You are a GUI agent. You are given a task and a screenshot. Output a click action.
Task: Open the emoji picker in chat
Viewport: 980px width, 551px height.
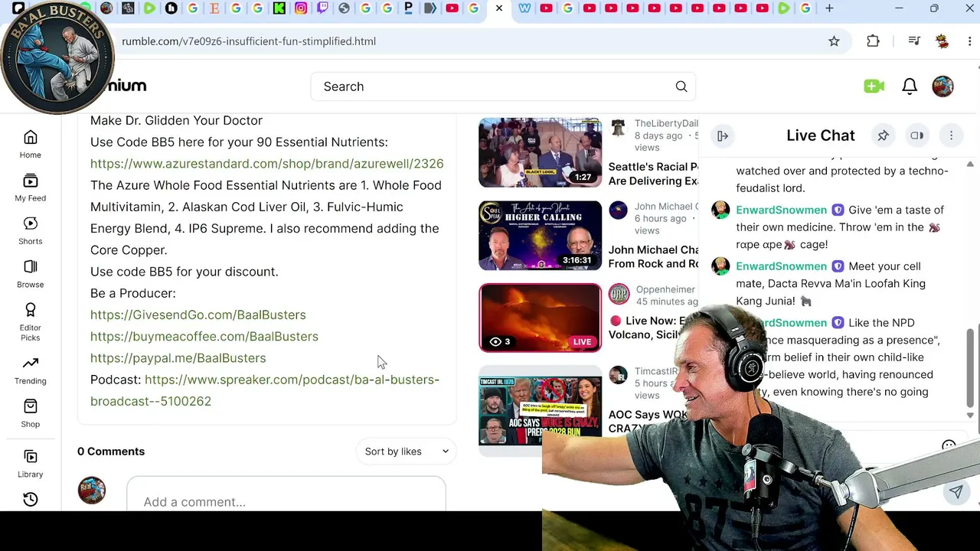click(949, 446)
